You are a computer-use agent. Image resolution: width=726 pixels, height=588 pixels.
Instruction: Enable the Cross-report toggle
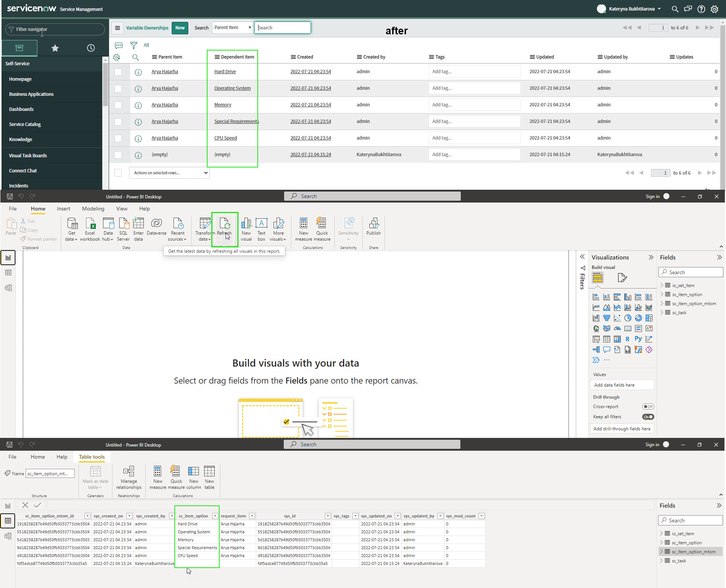coord(648,407)
